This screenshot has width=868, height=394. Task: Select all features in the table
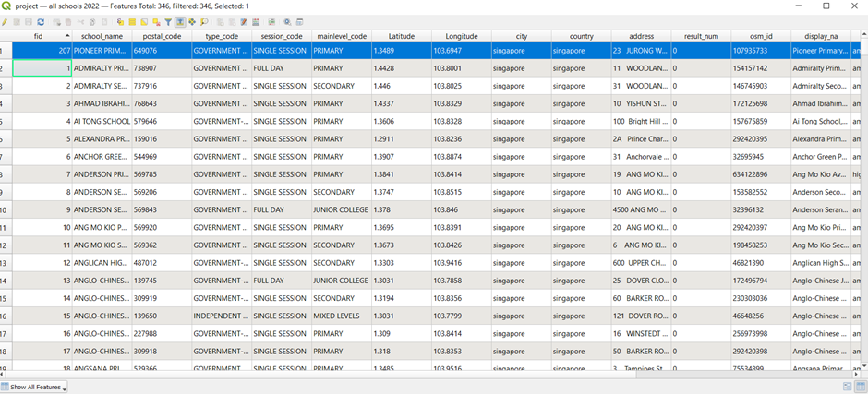(132, 22)
